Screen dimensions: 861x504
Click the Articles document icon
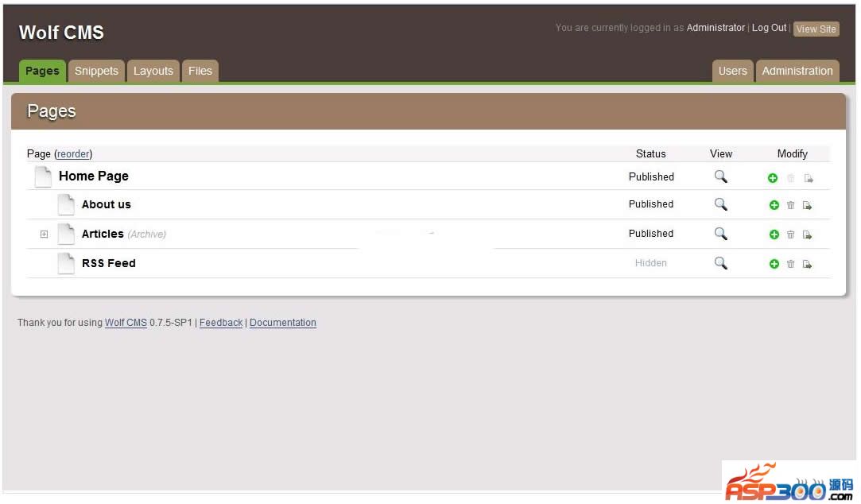pos(66,234)
